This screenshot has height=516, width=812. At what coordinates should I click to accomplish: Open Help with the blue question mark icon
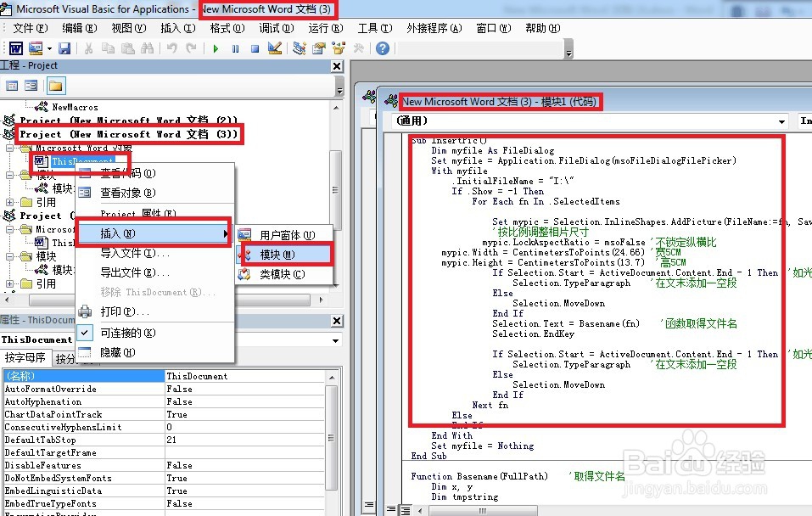383,48
